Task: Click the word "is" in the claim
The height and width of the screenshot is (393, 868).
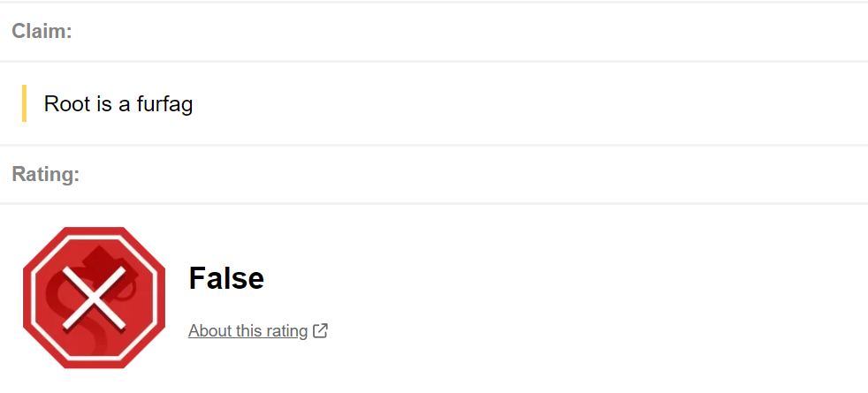Action: (104, 104)
